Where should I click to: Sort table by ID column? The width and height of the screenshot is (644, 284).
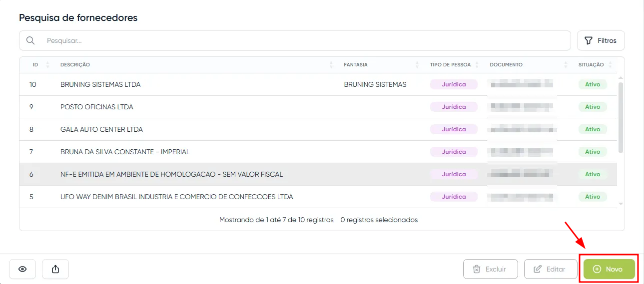click(x=36, y=65)
